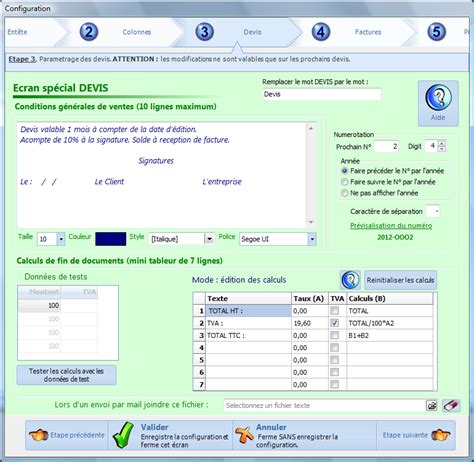
Task: Click 'Reinitialiser les calculs' button
Action: [400, 280]
